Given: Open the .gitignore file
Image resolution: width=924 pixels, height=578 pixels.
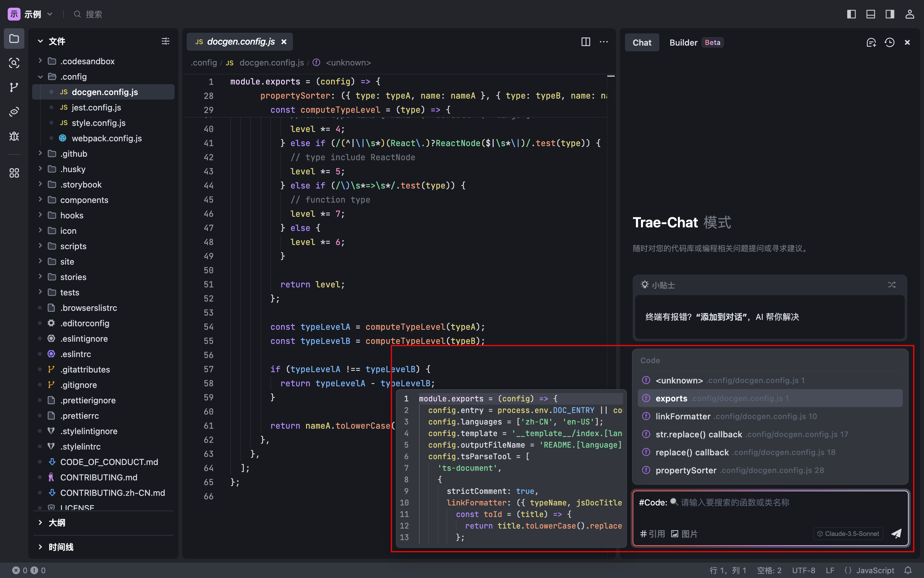Looking at the screenshot, I should tap(103, 385).
